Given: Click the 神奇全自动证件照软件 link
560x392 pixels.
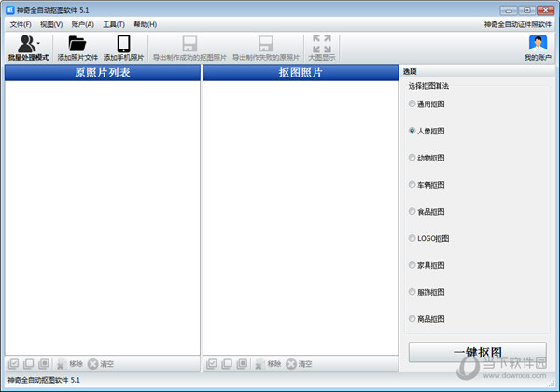Looking at the screenshot, I should pyautogui.click(x=517, y=24).
